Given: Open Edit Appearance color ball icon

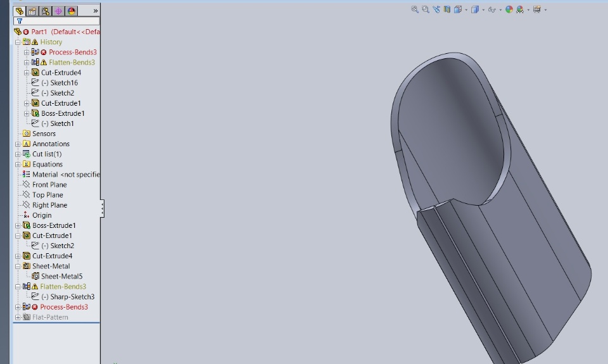Looking at the screenshot, I should coord(509,9).
